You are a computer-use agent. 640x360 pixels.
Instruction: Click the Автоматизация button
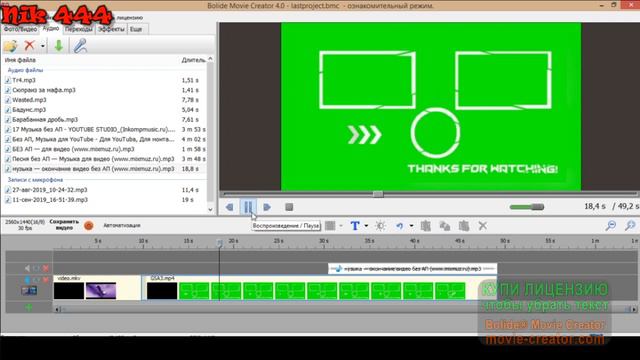[122, 225]
